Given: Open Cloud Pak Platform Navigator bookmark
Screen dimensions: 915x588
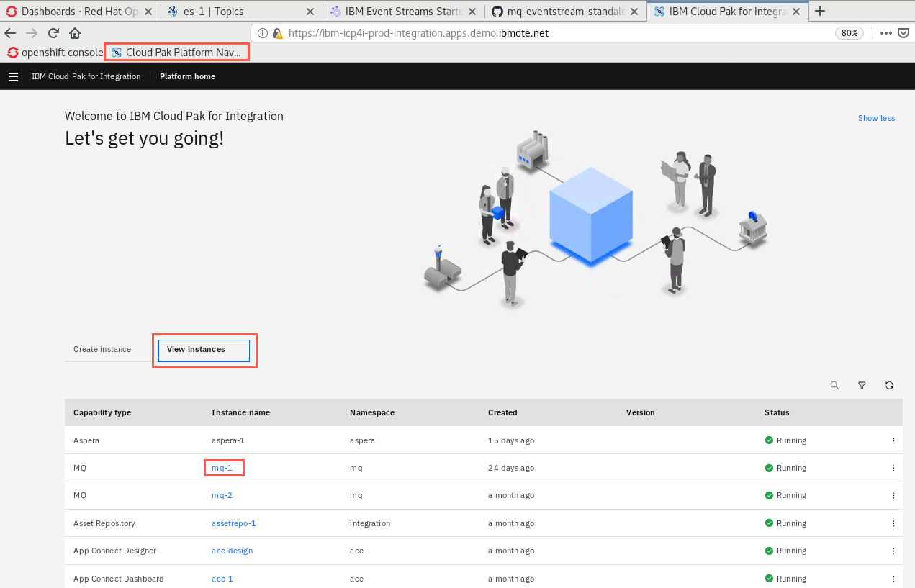Looking at the screenshot, I should (177, 52).
